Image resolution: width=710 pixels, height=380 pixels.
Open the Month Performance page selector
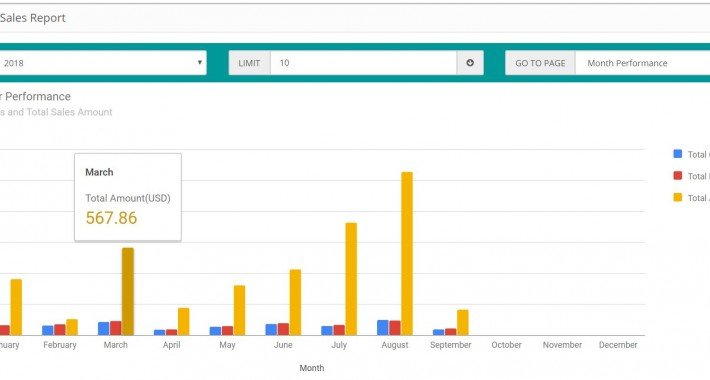point(643,63)
